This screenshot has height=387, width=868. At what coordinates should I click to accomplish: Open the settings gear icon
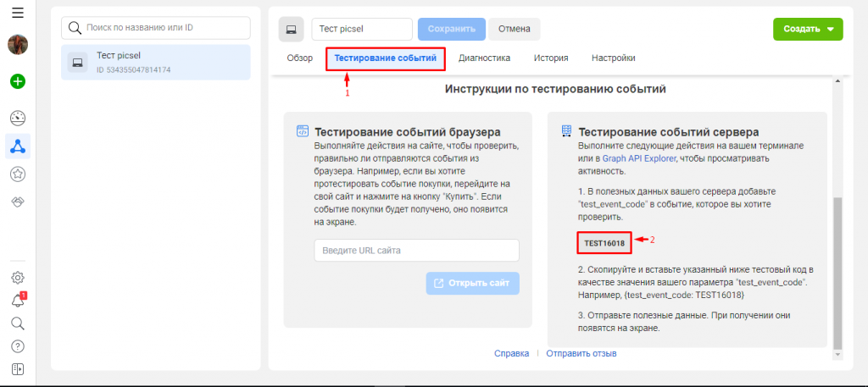click(x=19, y=278)
